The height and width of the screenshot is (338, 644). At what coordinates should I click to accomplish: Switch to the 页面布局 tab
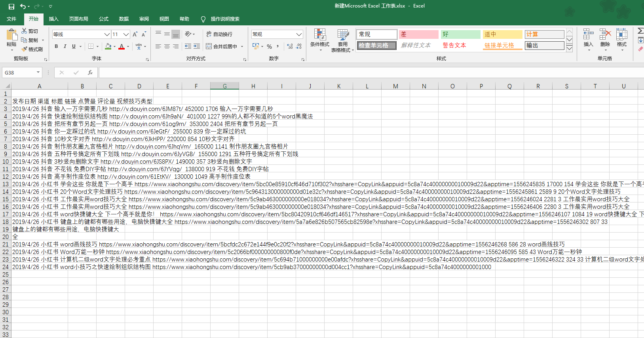point(78,19)
